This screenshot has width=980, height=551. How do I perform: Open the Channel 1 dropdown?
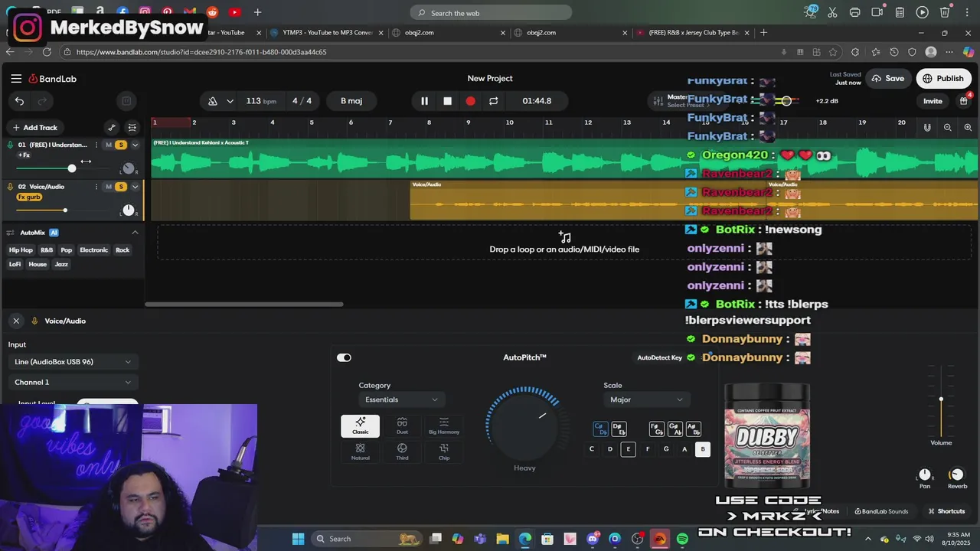pos(73,382)
